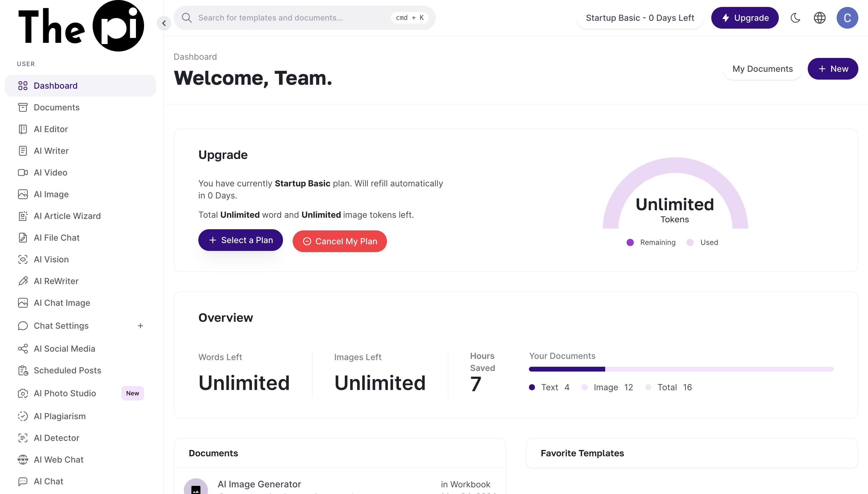Expand Chat Settings with plus icon
Screen dimensions: 868x494
pos(140,326)
